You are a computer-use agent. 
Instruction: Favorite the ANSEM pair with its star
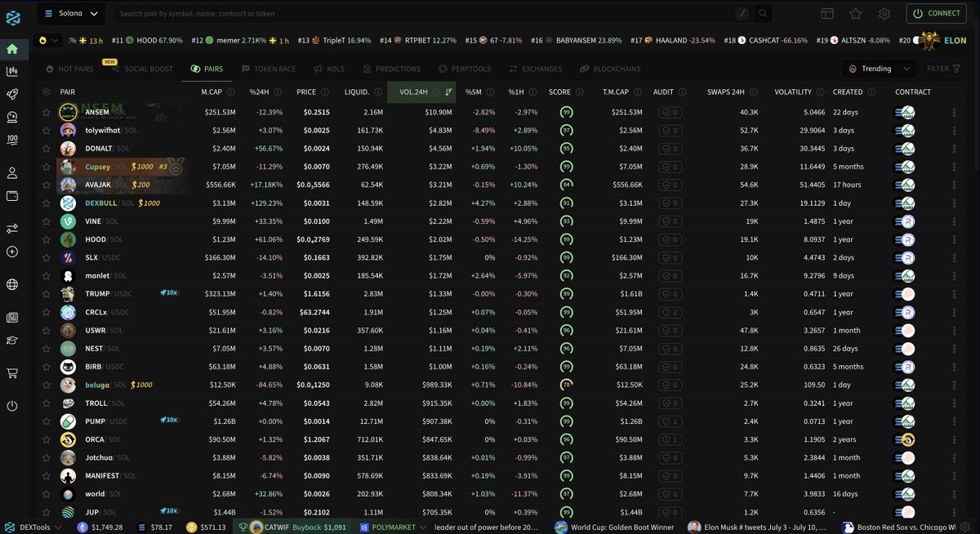[x=47, y=112]
